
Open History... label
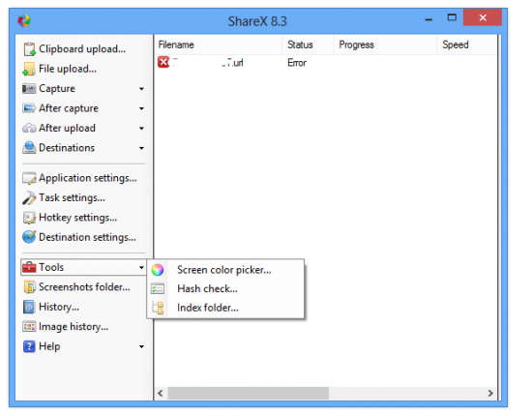pyautogui.click(x=59, y=307)
